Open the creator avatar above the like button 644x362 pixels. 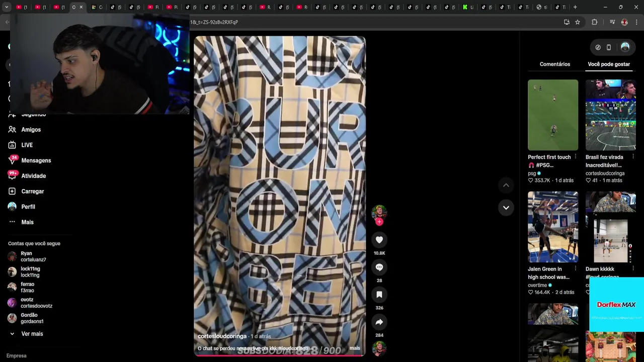point(379,212)
